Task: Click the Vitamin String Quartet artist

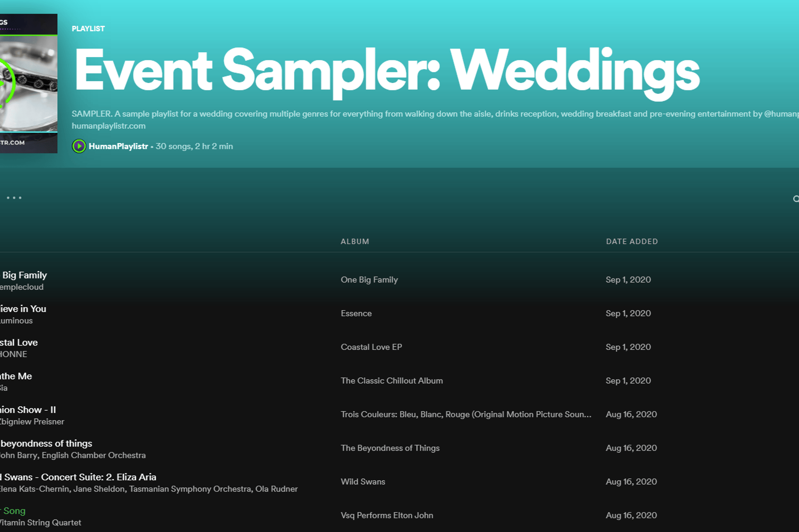Action: [x=41, y=523]
